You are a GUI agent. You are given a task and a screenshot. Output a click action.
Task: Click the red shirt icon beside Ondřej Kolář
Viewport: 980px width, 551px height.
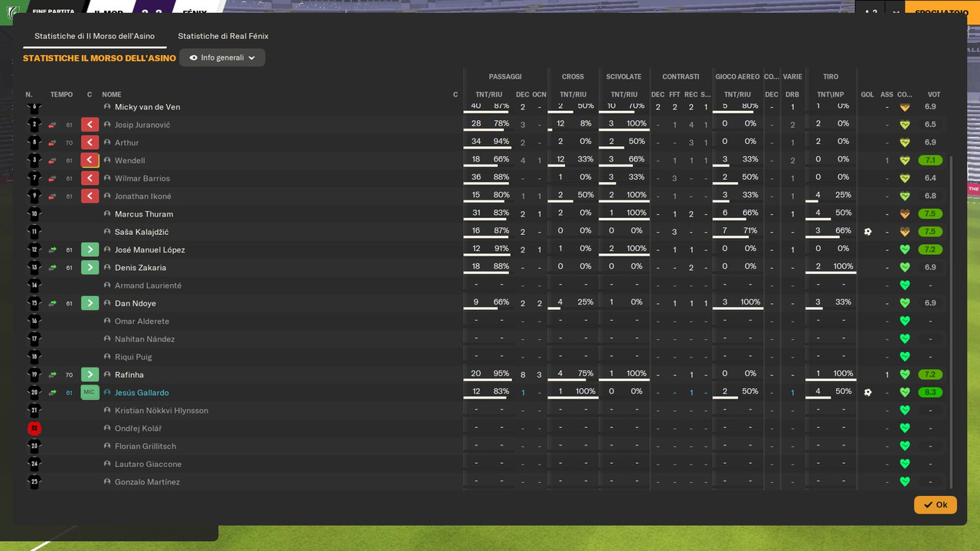(34, 429)
